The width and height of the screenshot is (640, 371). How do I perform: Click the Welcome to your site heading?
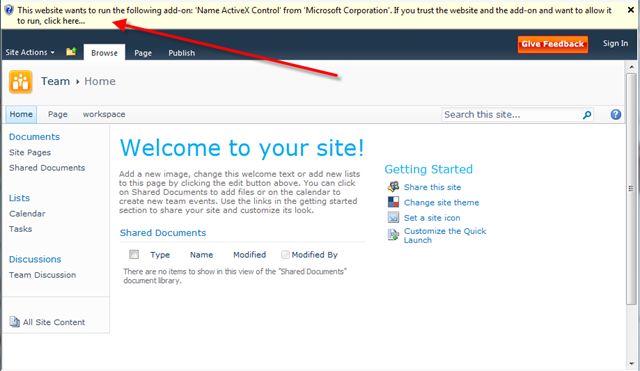(242, 148)
